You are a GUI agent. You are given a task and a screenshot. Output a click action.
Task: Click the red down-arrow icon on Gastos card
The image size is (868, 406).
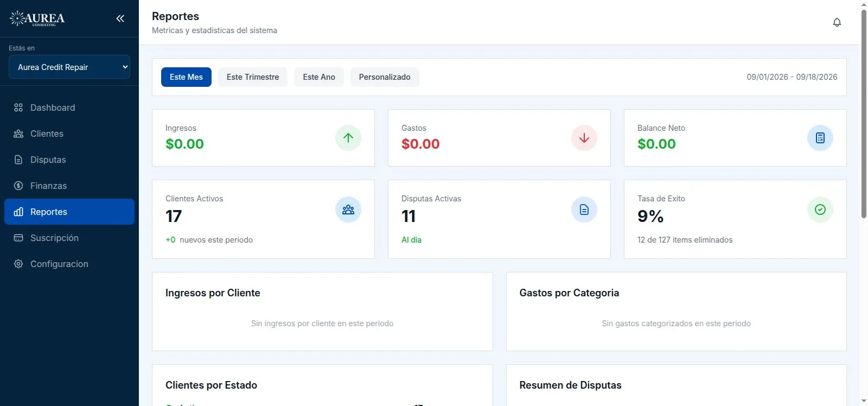tap(584, 138)
